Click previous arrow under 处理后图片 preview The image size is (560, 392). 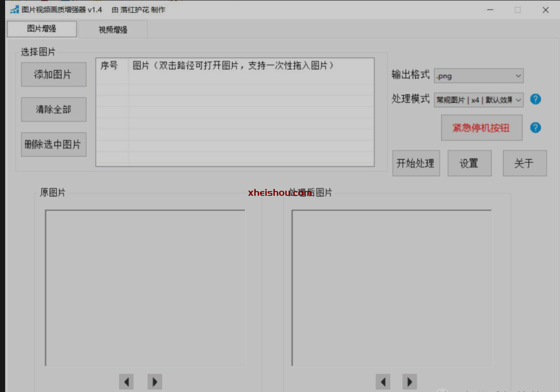click(383, 382)
